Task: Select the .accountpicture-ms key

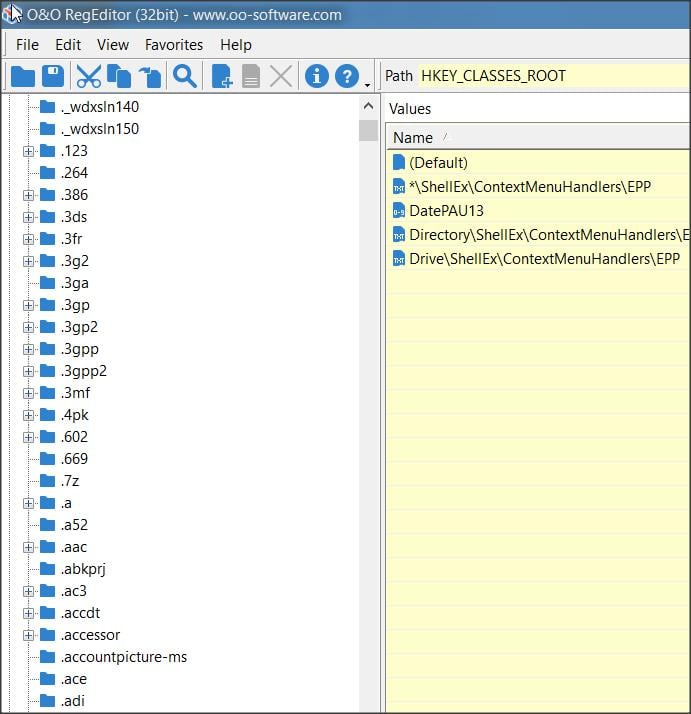Action: [x=123, y=657]
